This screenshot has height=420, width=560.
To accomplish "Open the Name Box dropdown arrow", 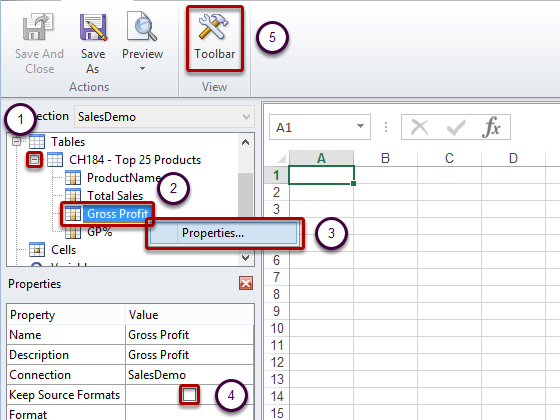I will pos(360,126).
